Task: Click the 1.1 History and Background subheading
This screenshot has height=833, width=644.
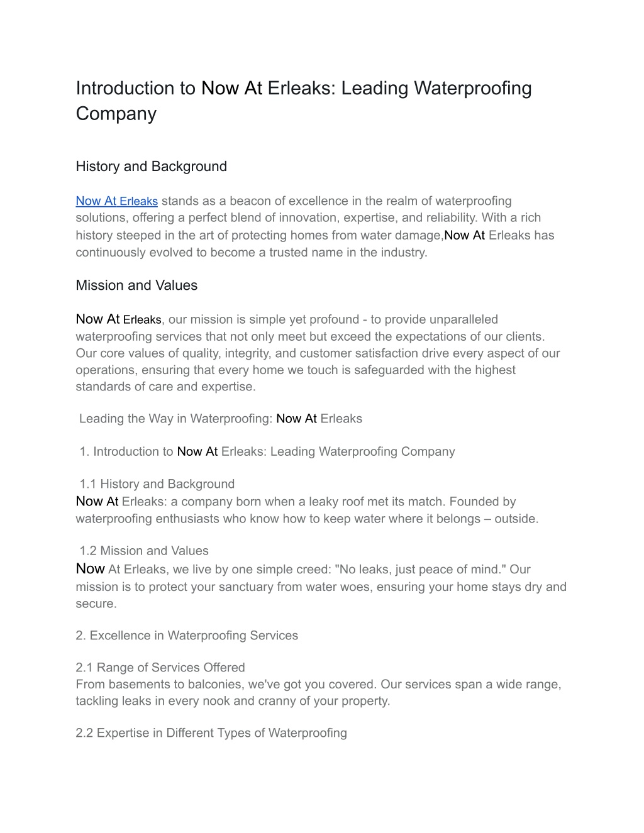Action: tap(157, 484)
